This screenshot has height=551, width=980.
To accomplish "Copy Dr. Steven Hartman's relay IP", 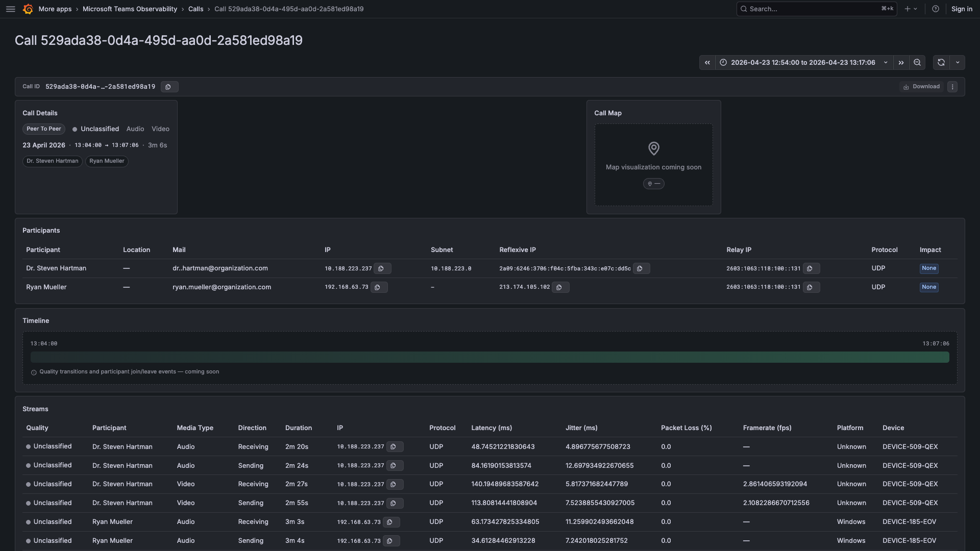I will (810, 268).
